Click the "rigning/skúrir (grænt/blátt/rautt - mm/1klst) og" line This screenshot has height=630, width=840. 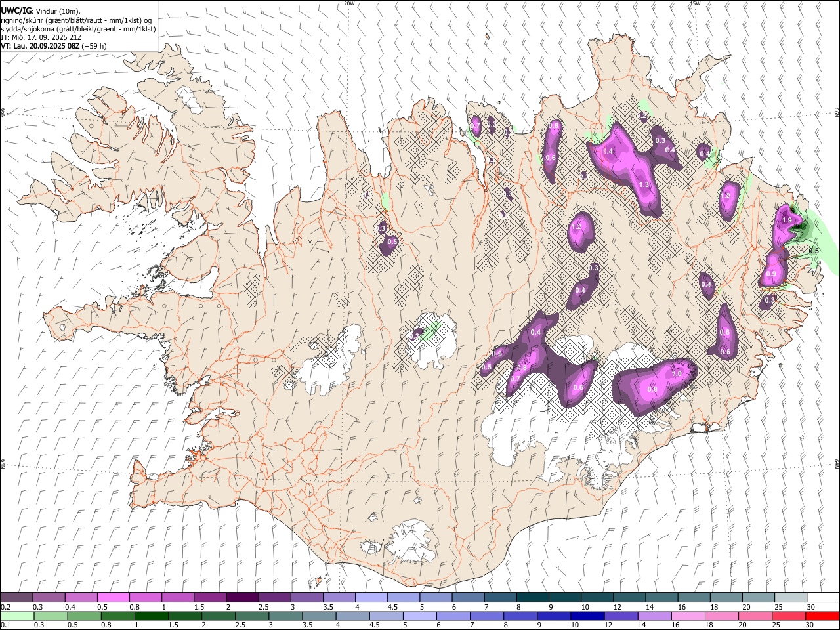click(x=76, y=20)
